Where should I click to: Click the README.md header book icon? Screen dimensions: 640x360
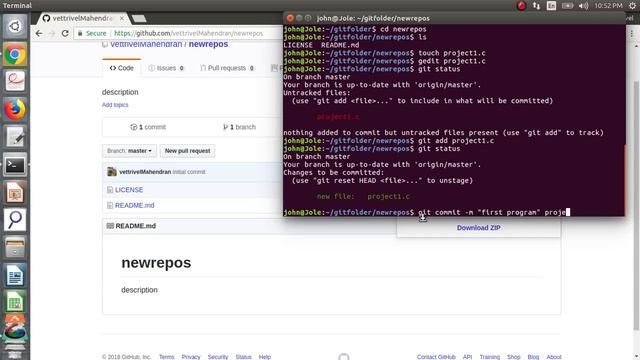[110, 226]
